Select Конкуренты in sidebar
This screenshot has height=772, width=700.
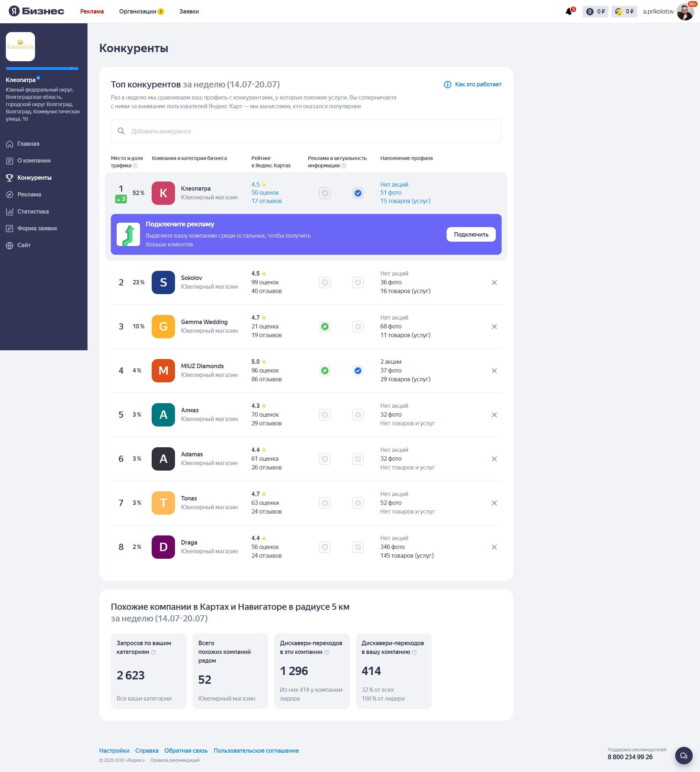pyautogui.click(x=34, y=177)
